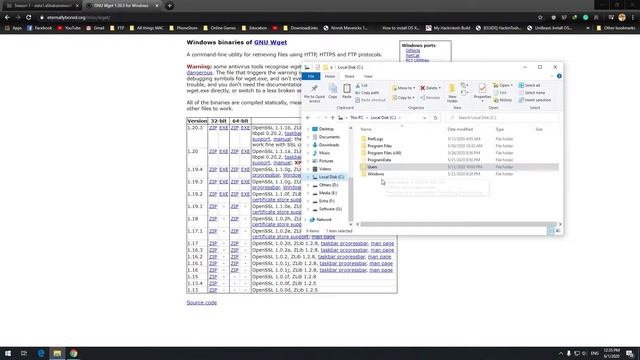Collapse the Explorer ribbon chevron

coord(551,76)
